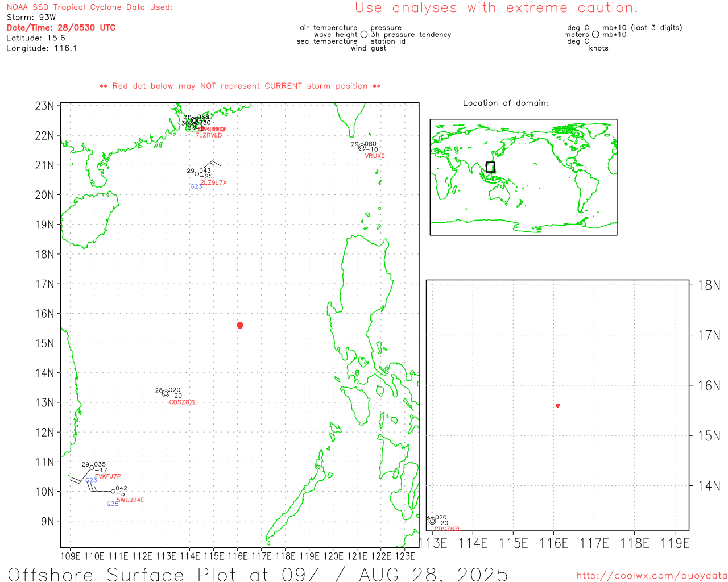Click the -17 pressure tendency near FVKFJ7P
Screen dimensions: 728x582
[101, 471]
